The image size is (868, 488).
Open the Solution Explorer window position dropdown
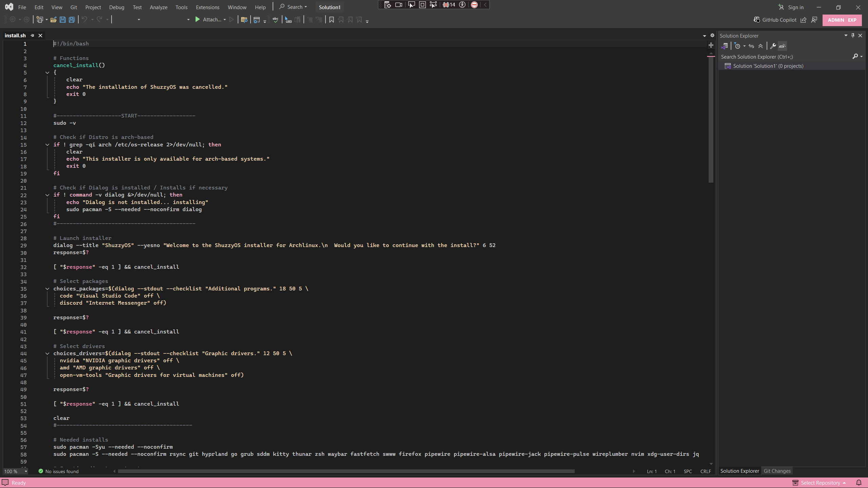(846, 35)
